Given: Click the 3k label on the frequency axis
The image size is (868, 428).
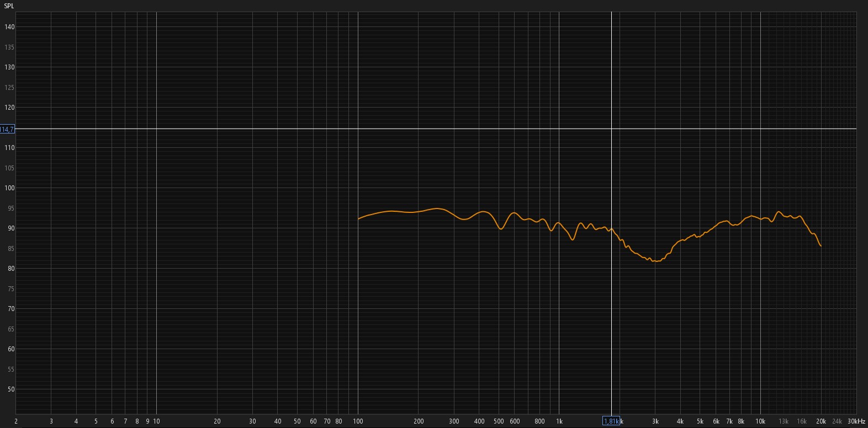Looking at the screenshot, I should [655, 421].
